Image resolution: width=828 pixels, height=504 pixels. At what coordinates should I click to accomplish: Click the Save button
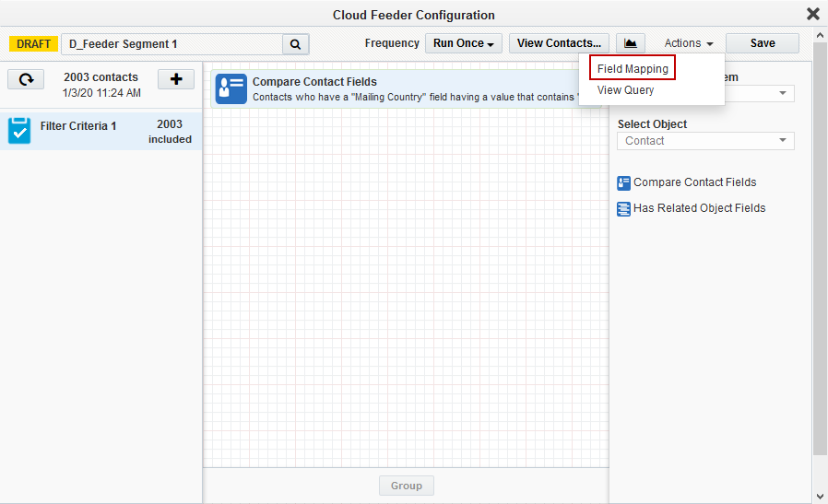coord(762,43)
